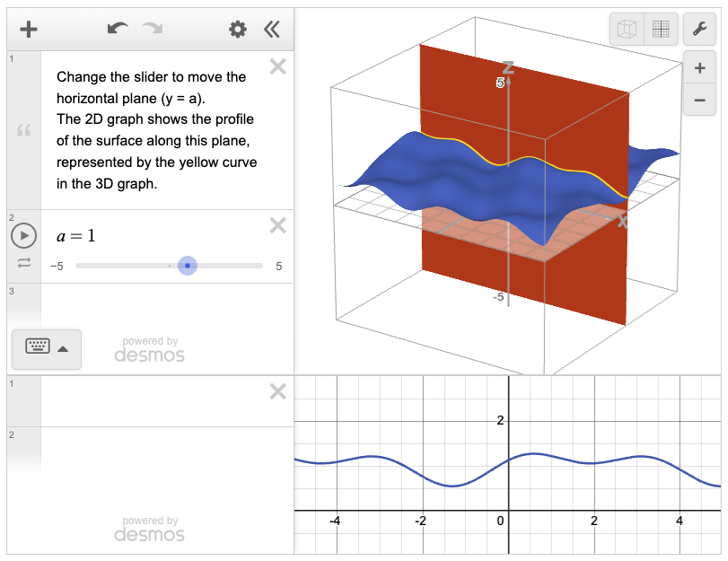Screen dimensions: 728x561
Task: Open the 3D graph wrench settings
Action: point(699,30)
